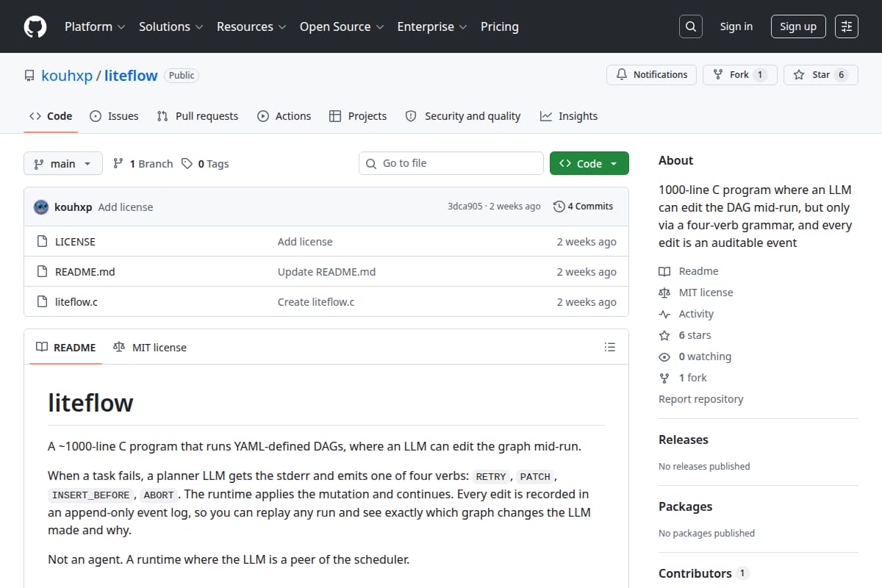Open the Security and quality tab
The height and width of the screenshot is (588, 882).
click(463, 116)
